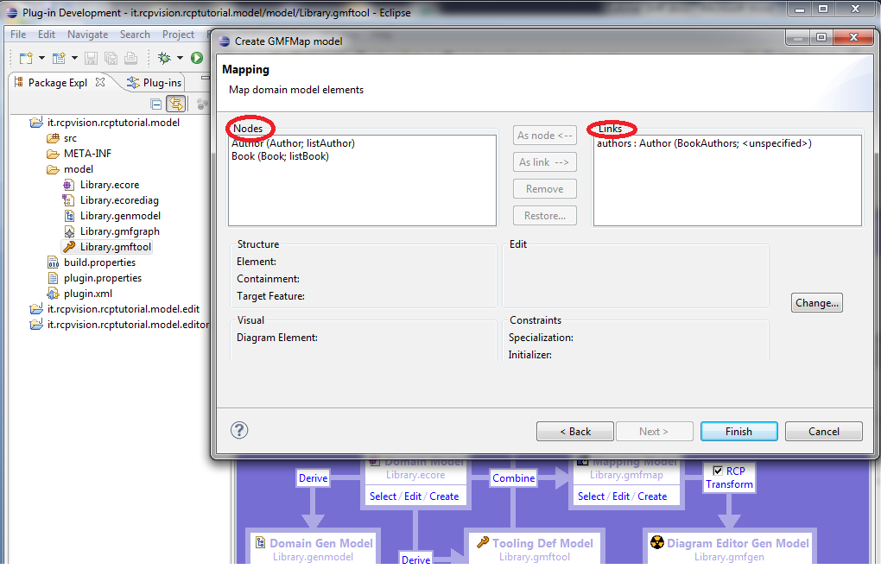Click the wizard help question mark icon

click(x=239, y=430)
